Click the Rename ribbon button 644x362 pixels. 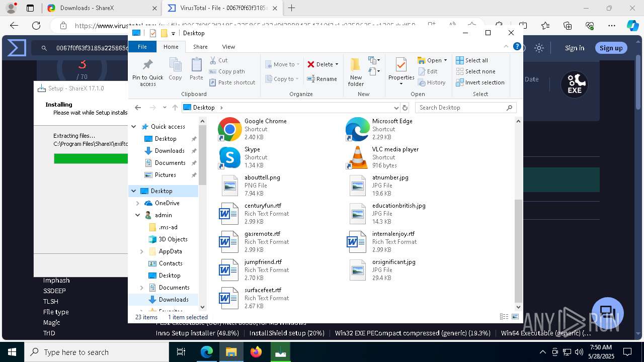322,79
